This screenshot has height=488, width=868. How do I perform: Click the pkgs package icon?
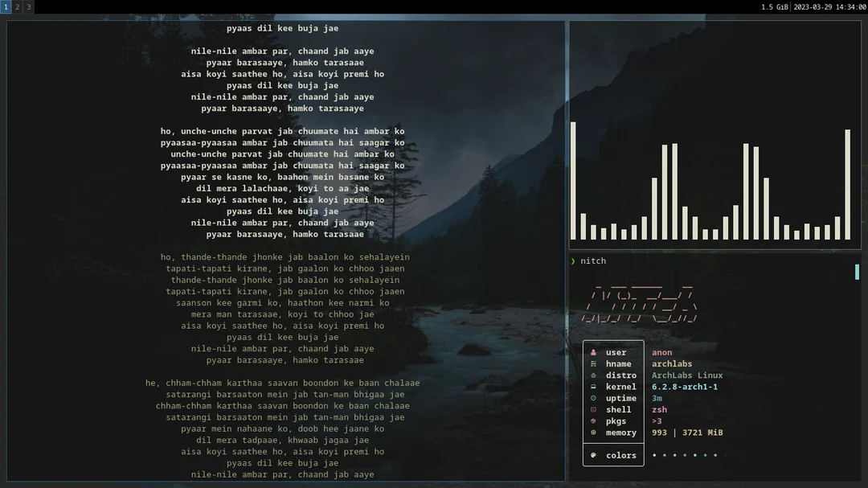(593, 420)
